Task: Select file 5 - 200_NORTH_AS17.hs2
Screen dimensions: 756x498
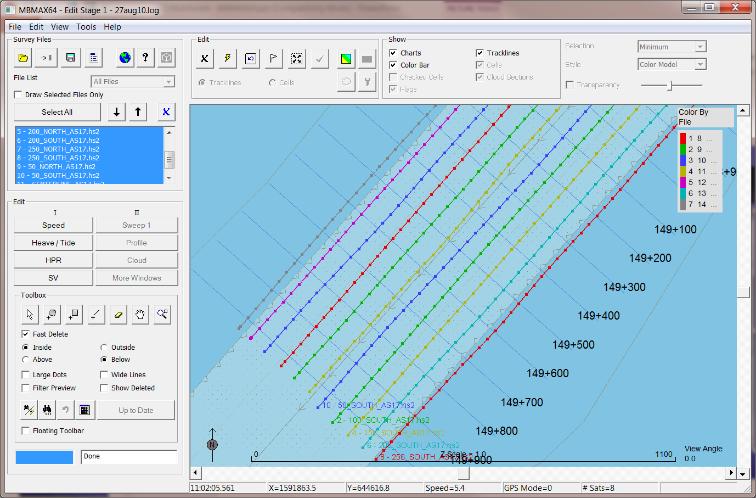Action: click(x=89, y=131)
